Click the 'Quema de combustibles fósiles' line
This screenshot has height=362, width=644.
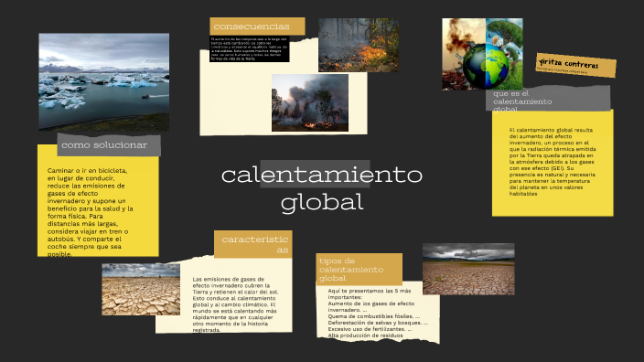point(374,316)
